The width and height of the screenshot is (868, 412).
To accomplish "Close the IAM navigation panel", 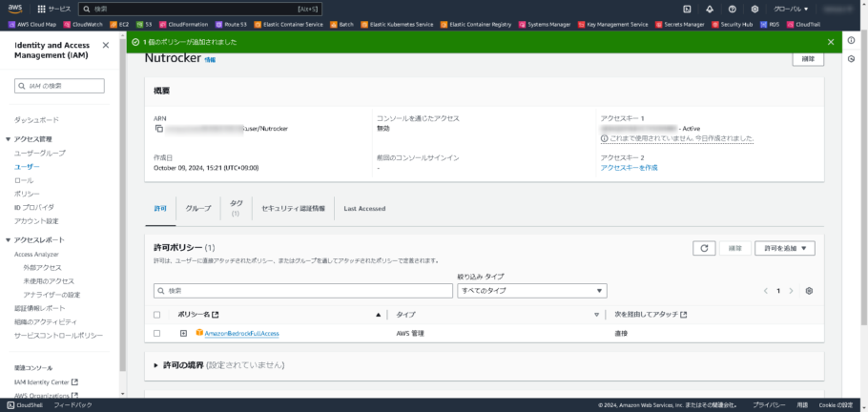I will (x=106, y=45).
